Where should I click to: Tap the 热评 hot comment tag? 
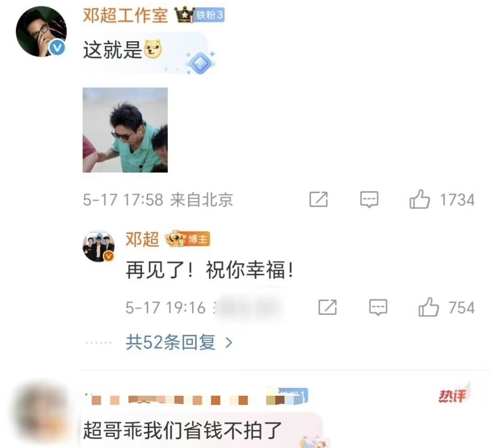pyautogui.click(x=452, y=395)
